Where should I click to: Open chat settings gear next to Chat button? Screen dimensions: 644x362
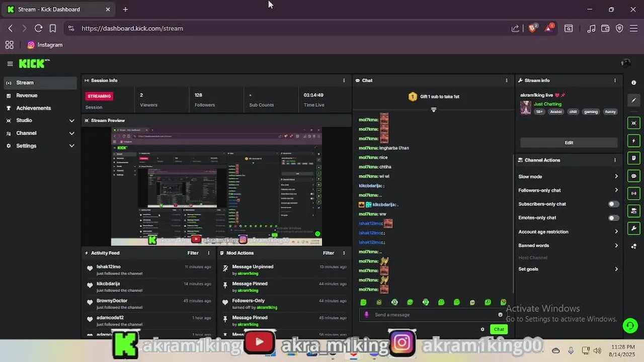point(482,329)
